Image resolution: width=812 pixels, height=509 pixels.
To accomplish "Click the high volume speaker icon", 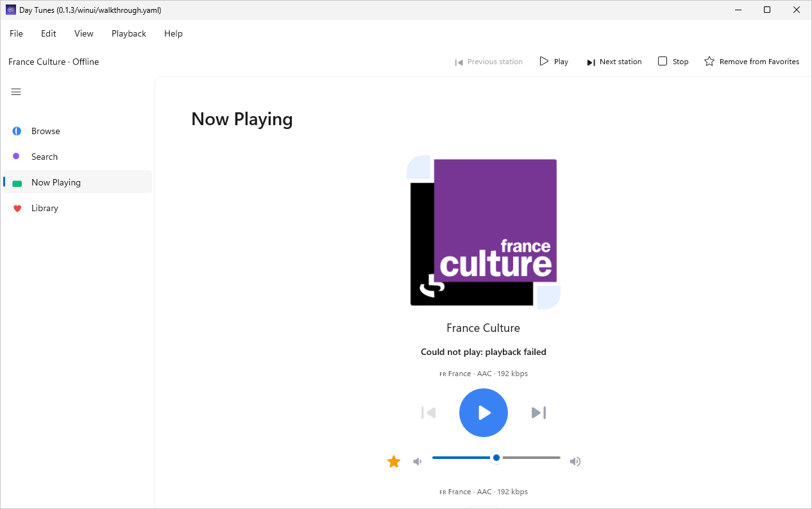I will coord(575,462).
